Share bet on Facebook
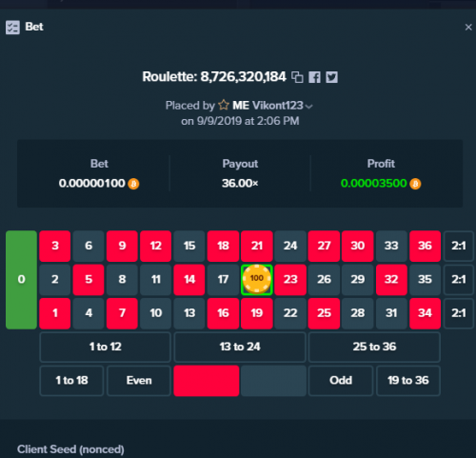This screenshot has width=476, height=458. (x=314, y=77)
